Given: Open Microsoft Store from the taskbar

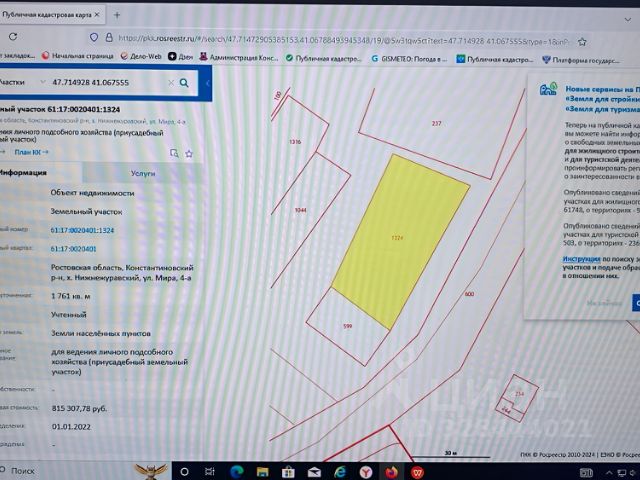Looking at the screenshot, I should (x=288, y=472).
